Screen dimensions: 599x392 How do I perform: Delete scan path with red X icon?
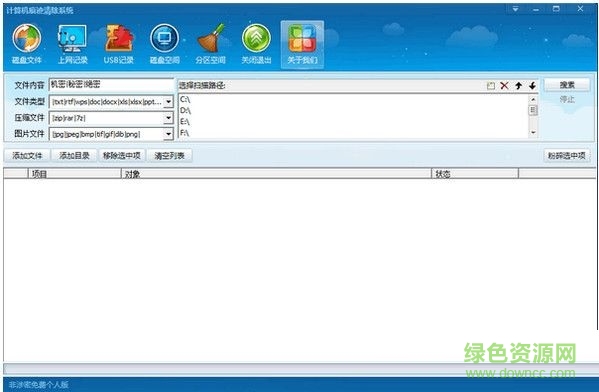click(504, 86)
